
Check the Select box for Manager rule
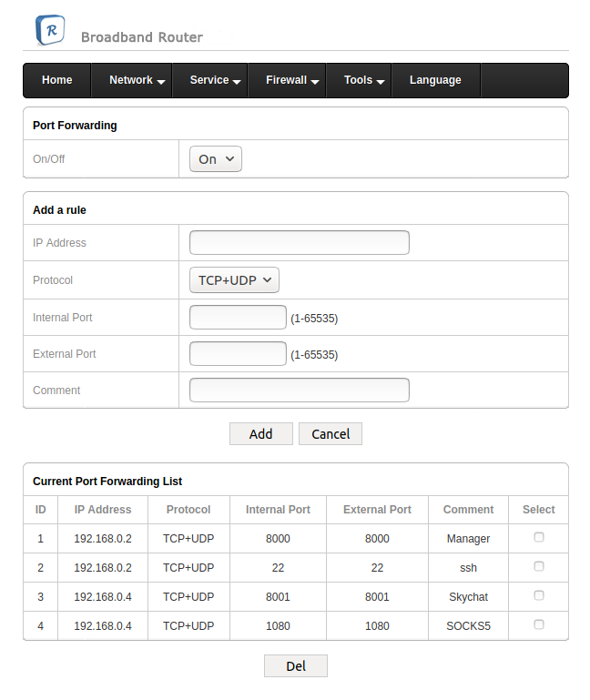539,537
